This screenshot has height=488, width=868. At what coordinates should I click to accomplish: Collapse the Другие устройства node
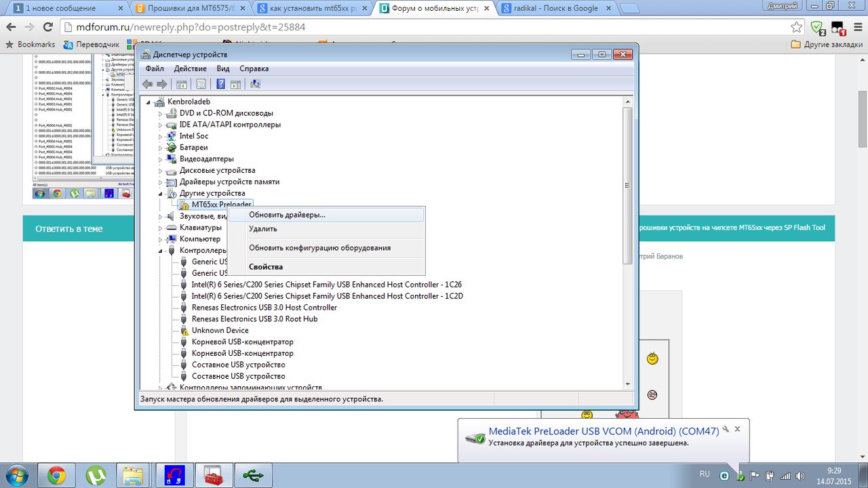click(x=161, y=193)
